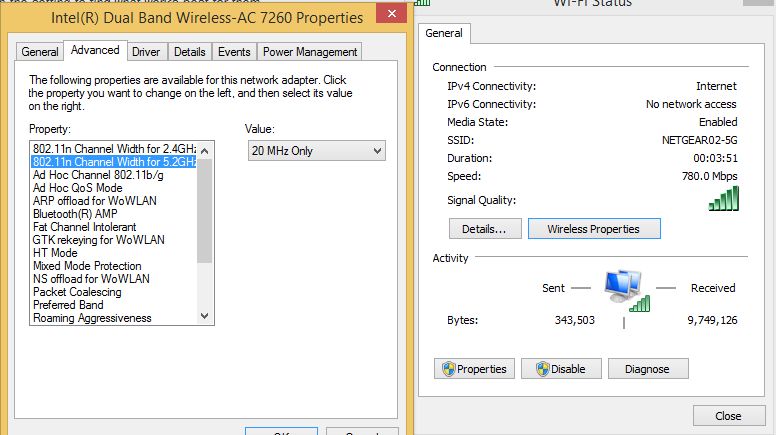
Task: Open the Power Management tab
Action: click(310, 52)
